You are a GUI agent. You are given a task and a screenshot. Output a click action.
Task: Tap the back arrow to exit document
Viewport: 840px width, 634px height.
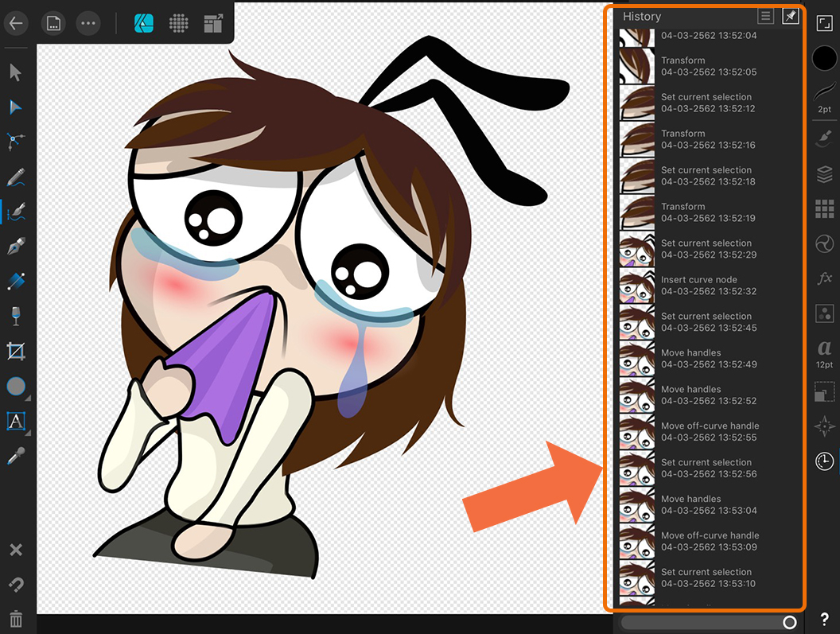(x=15, y=23)
